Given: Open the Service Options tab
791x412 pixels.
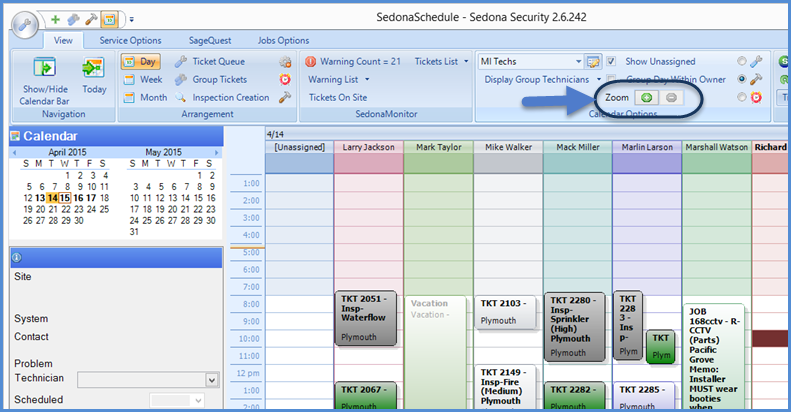Looking at the screenshot, I should point(130,40).
